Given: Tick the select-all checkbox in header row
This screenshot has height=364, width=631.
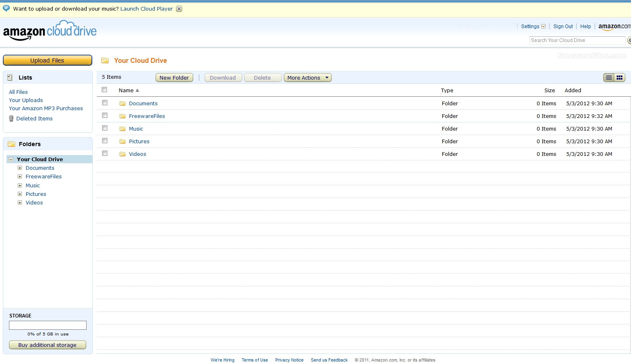Looking at the screenshot, I should pos(105,90).
